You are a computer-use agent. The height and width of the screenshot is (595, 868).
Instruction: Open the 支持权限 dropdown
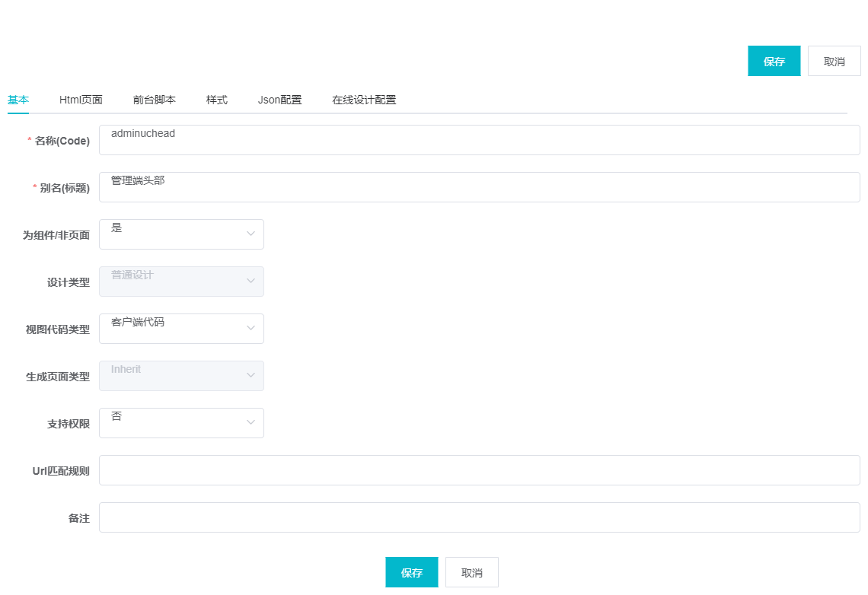(x=181, y=423)
